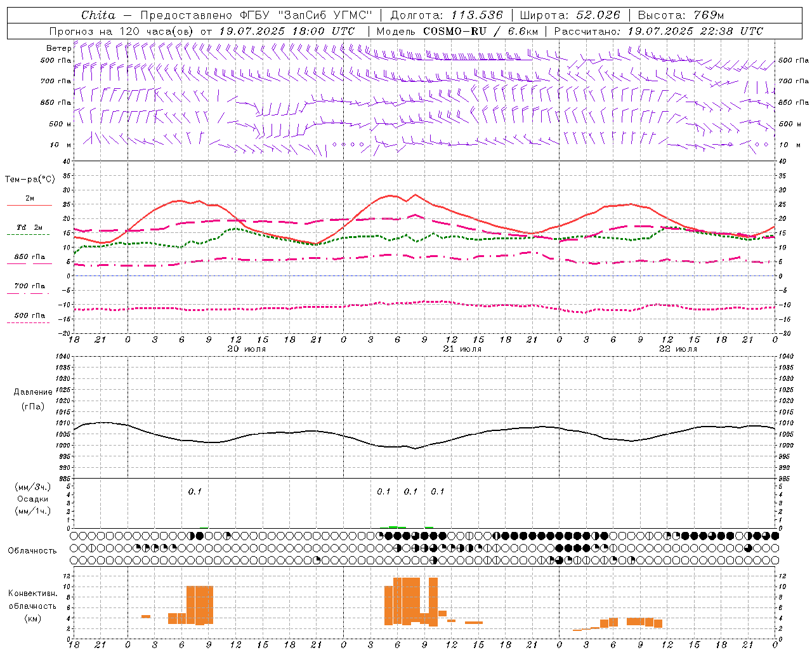
Task: Click the 700 гПа temperature legend entry
Action: pyautogui.click(x=29, y=286)
